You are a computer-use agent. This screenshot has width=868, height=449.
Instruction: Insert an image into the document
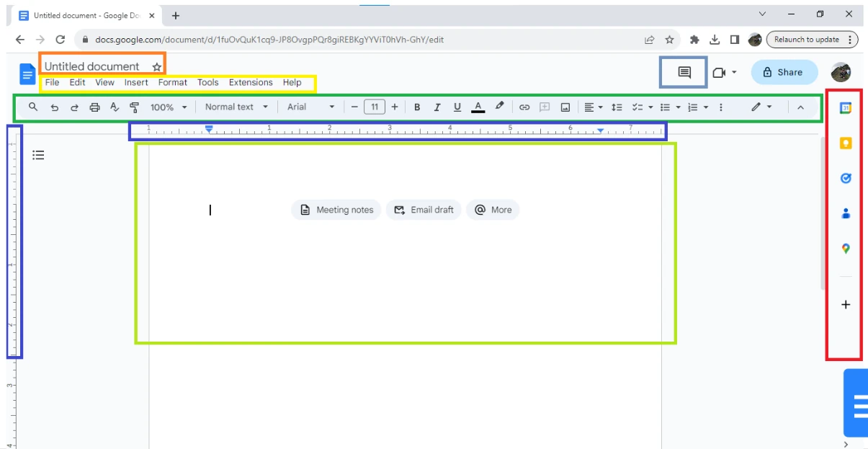click(x=566, y=107)
